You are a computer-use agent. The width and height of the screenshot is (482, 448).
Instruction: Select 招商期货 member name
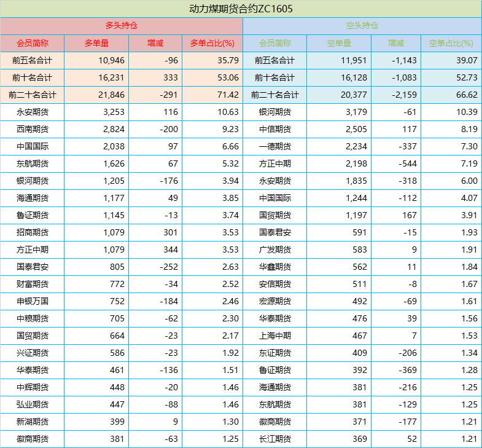click(x=33, y=233)
